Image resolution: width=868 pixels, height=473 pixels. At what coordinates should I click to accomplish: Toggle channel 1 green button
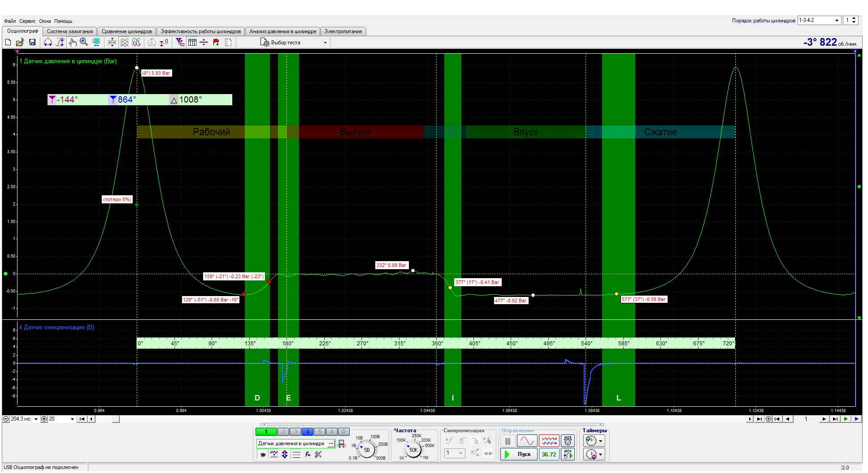(x=266, y=432)
